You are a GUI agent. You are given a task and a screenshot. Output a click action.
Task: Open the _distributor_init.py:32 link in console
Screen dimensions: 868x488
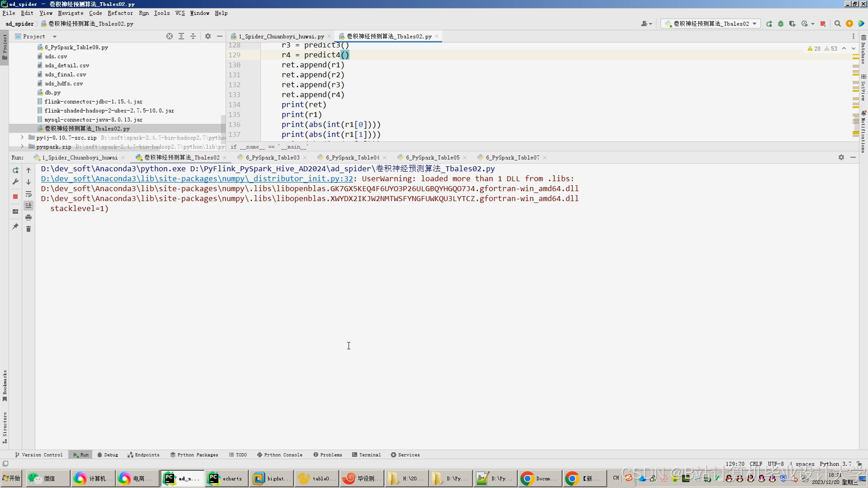click(x=197, y=179)
